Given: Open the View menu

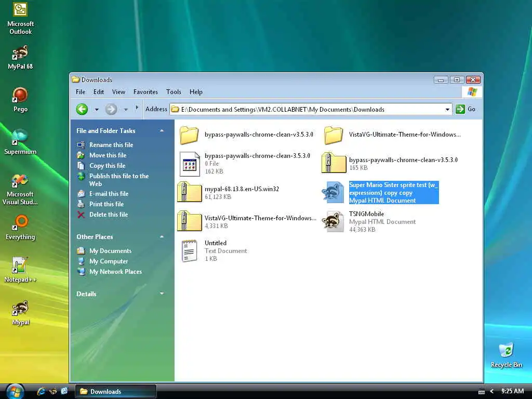Looking at the screenshot, I should tap(118, 92).
